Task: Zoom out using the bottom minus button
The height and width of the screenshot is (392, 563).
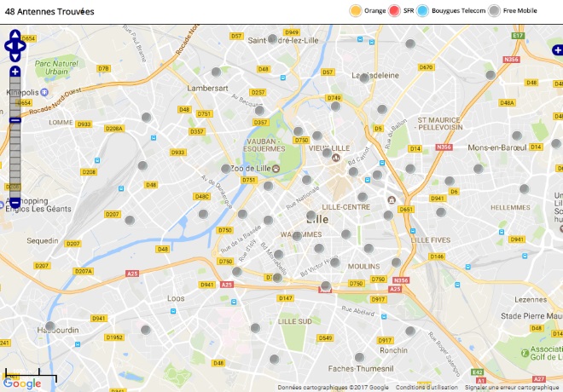Action: click(15, 203)
